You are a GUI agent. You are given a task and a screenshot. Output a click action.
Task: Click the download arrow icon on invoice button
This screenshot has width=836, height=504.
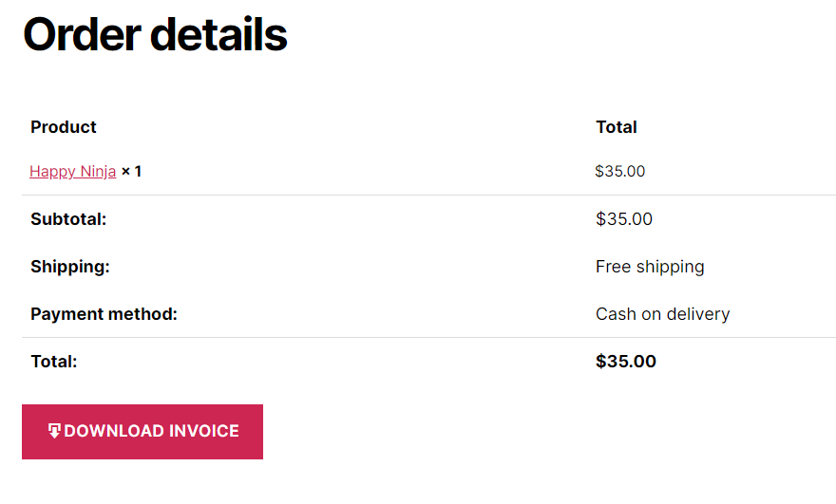click(x=54, y=431)
